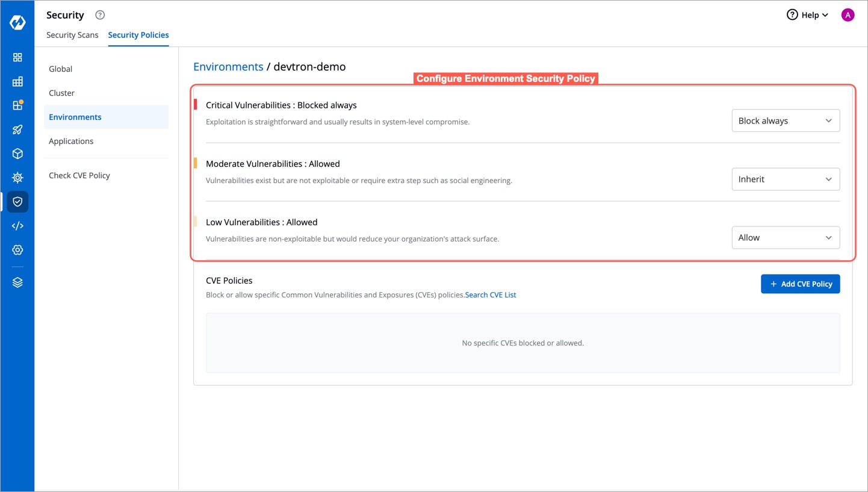Switch to the Security Scans tab
Viewport: 868px width, 492px height.
coord(72,35)
